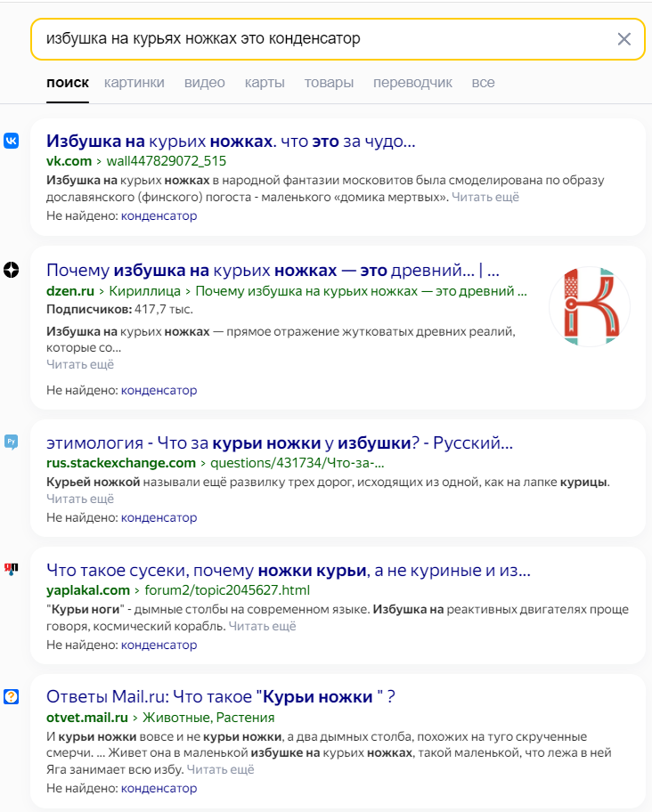Select the поиск tab
This screenshot has width=652, height=812.
click(x=68, y=82)
